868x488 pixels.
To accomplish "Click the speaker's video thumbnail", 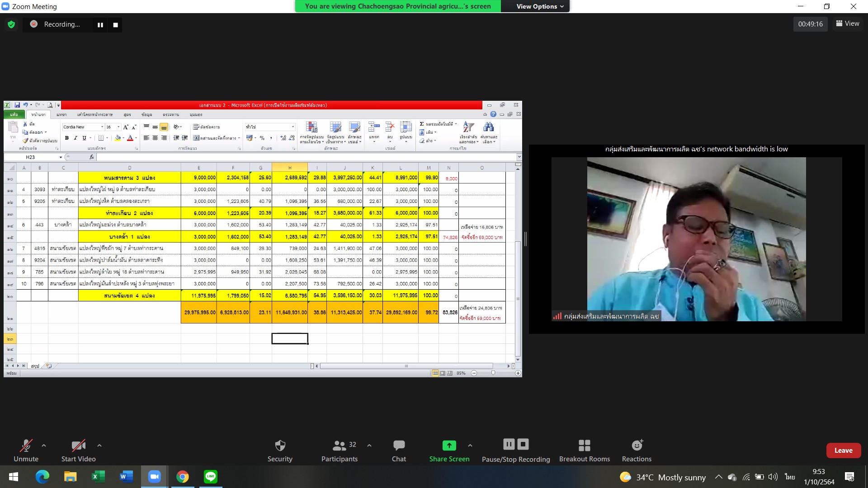I will coord(696,239).
